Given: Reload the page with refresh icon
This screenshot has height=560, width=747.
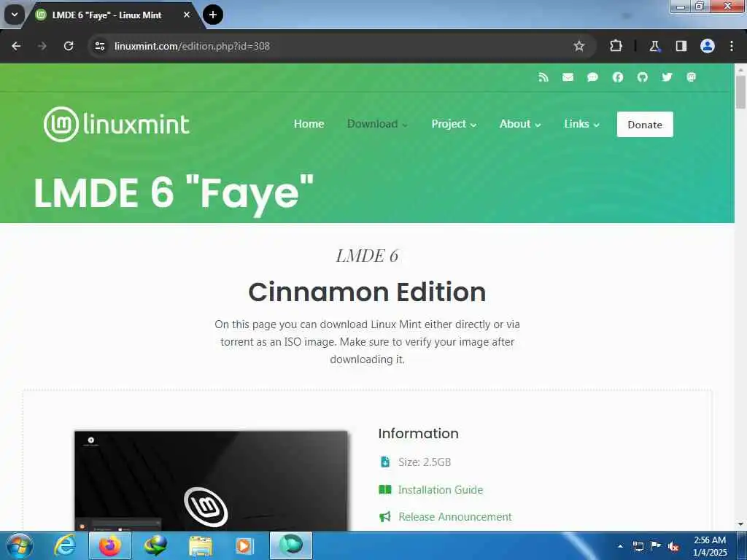Looking at the screenshot, I should coord(69,46).
